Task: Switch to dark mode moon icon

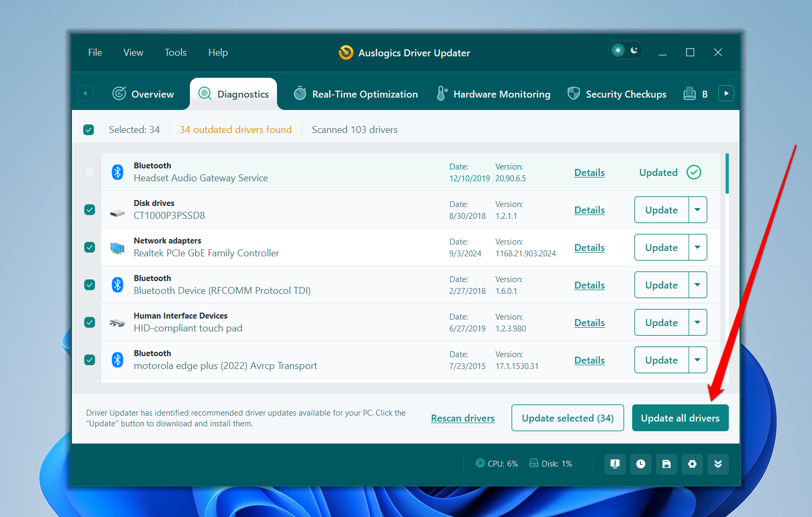Action: (x=634, y=50)
